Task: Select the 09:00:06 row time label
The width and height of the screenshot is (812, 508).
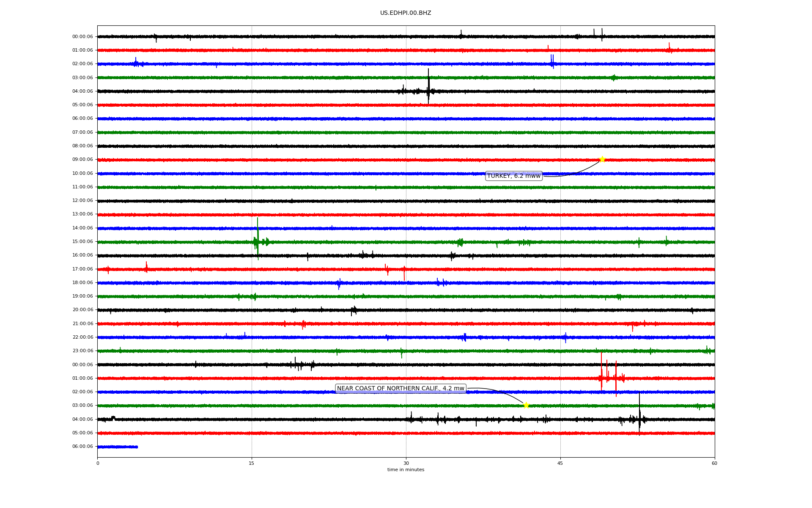Action: [82, 159]
